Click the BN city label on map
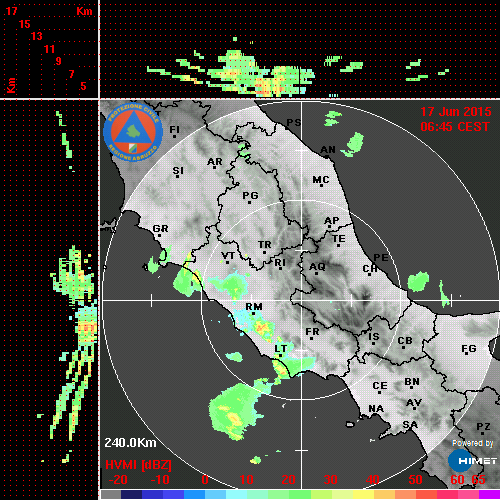500x500 pixels. point(412,381)
